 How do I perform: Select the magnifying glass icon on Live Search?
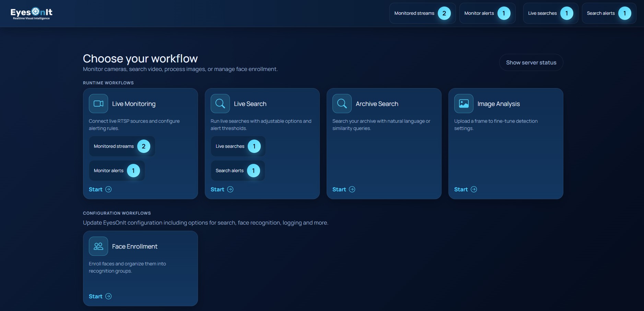220,103
